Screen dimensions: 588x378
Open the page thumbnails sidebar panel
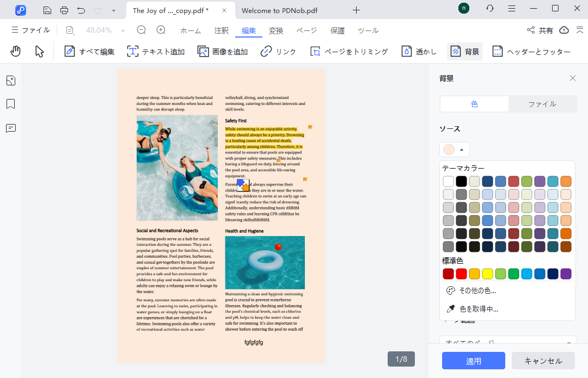[x=11, y=80]
